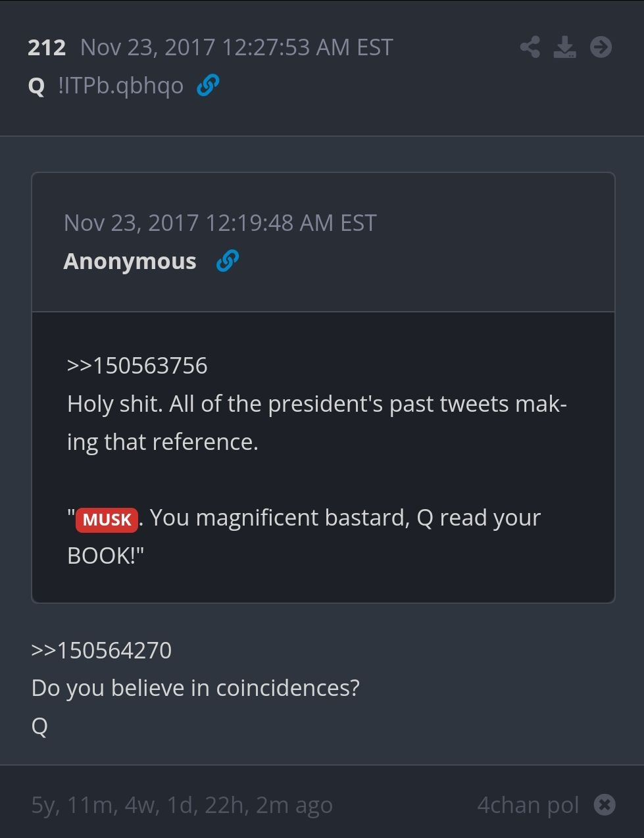Click the Q signature below the message
The width and height of the screenshot is (644, 838).
[39, 726]
